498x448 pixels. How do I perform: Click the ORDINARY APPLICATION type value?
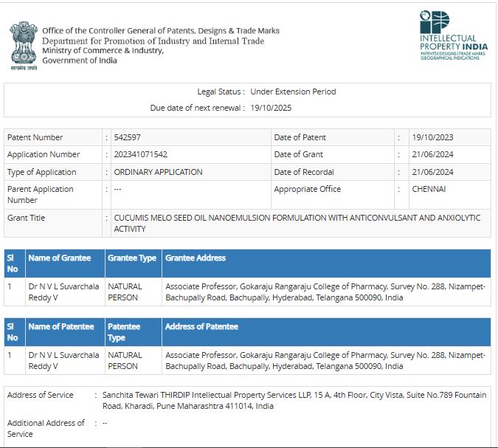158,172
